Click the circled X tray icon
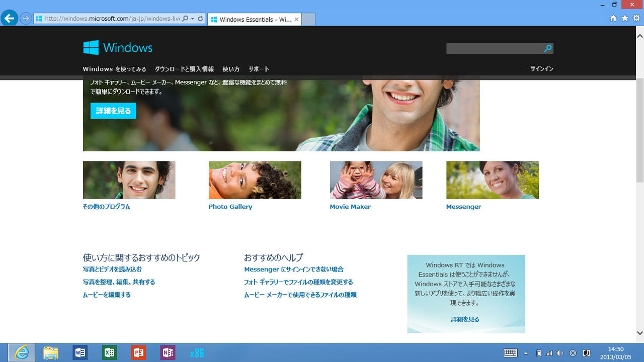 click(x=573, y=353)
